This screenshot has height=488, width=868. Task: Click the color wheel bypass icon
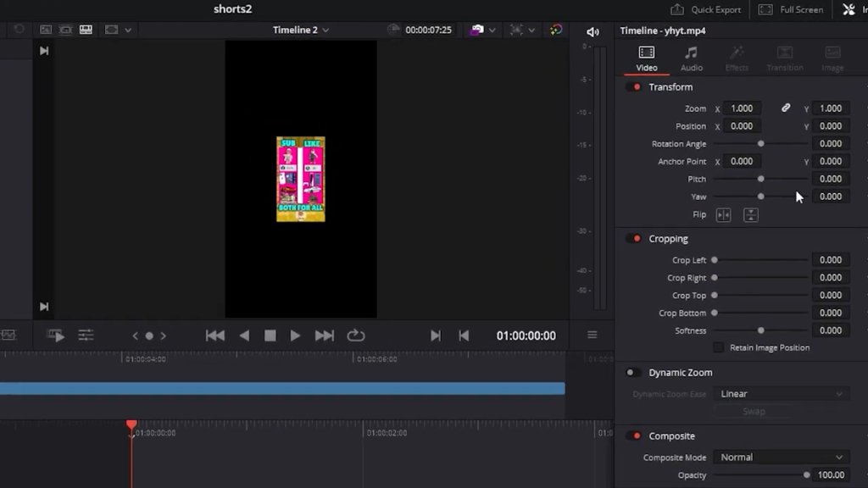(556, 30)
